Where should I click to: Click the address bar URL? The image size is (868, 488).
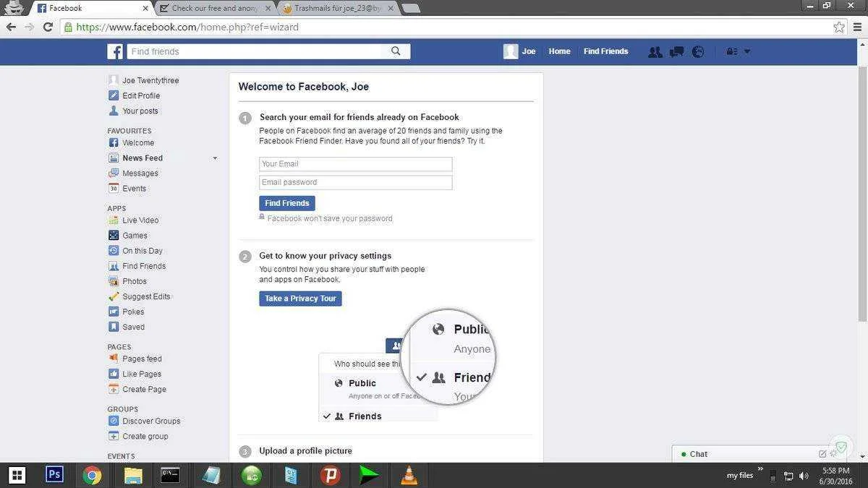tap(187, 27)
